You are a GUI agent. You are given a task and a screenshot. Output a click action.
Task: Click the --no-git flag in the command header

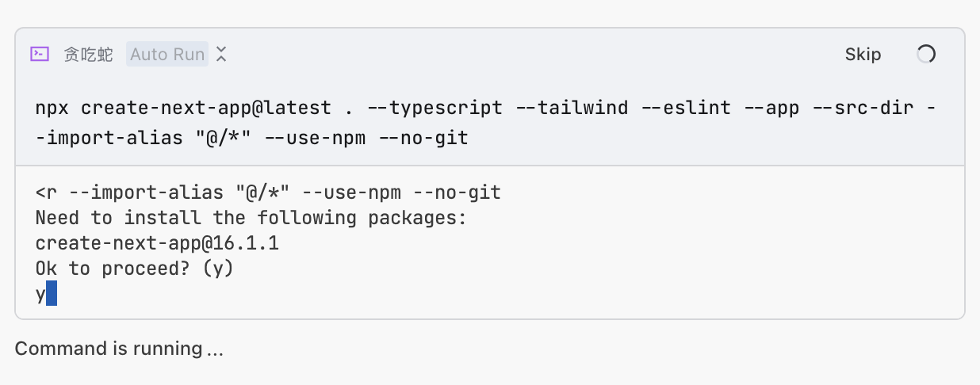pos(424,139)
